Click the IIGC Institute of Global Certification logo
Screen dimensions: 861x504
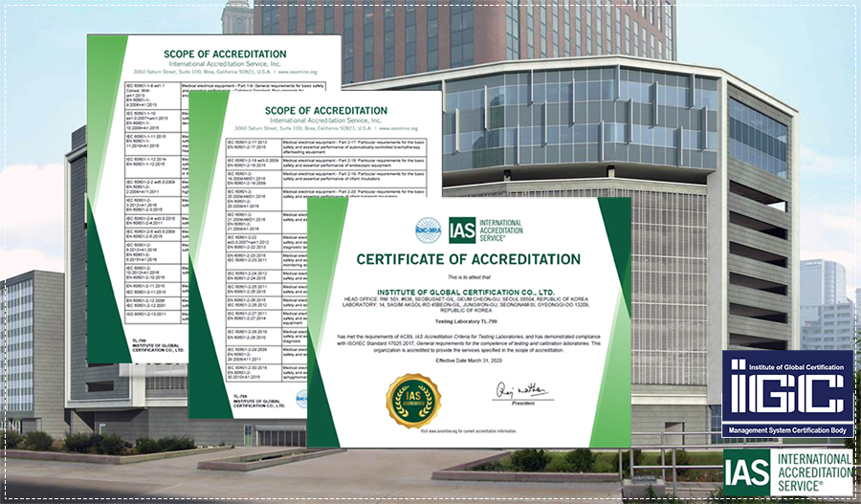787,394
